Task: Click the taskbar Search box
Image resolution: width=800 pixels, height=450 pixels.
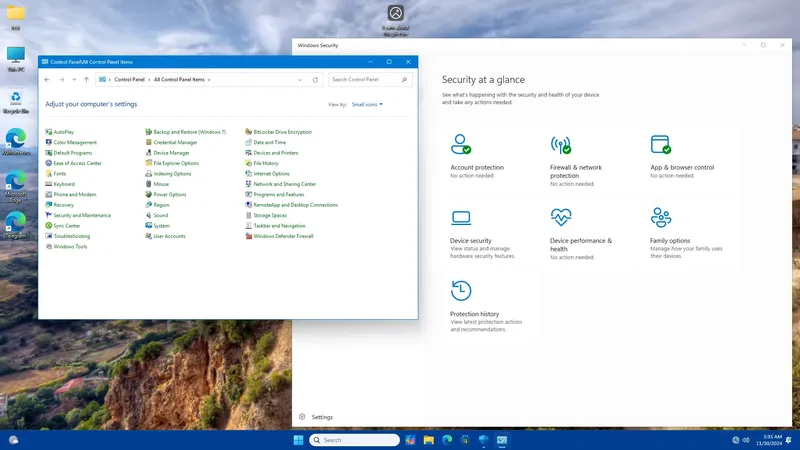Action: pyautogui.click(x=354, y=440)
